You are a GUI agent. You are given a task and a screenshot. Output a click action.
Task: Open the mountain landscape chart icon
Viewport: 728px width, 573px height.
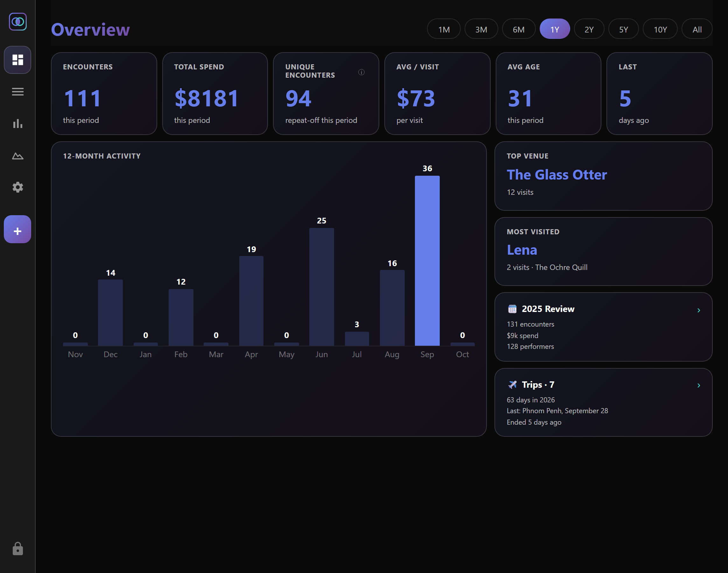click(x=17, y=156)
